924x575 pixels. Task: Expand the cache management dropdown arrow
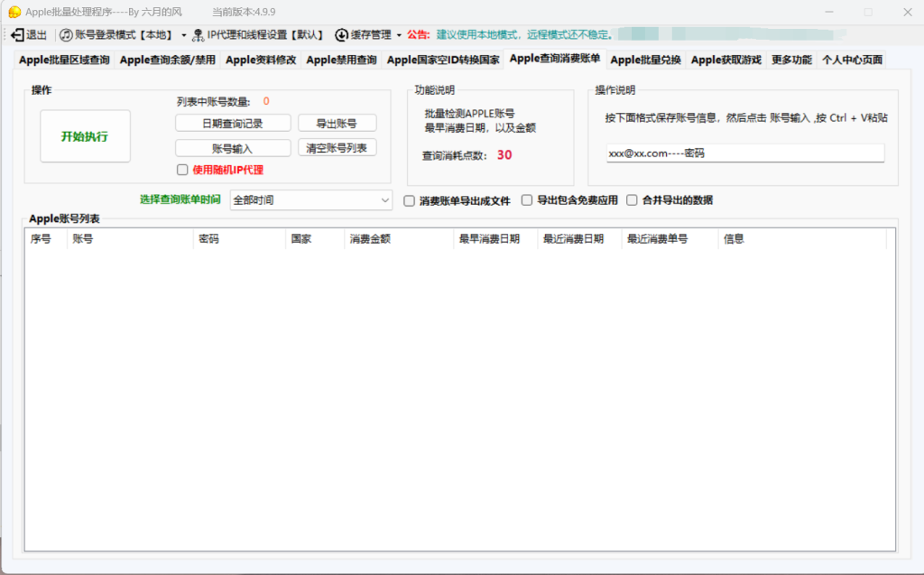[x=399, y=35]
